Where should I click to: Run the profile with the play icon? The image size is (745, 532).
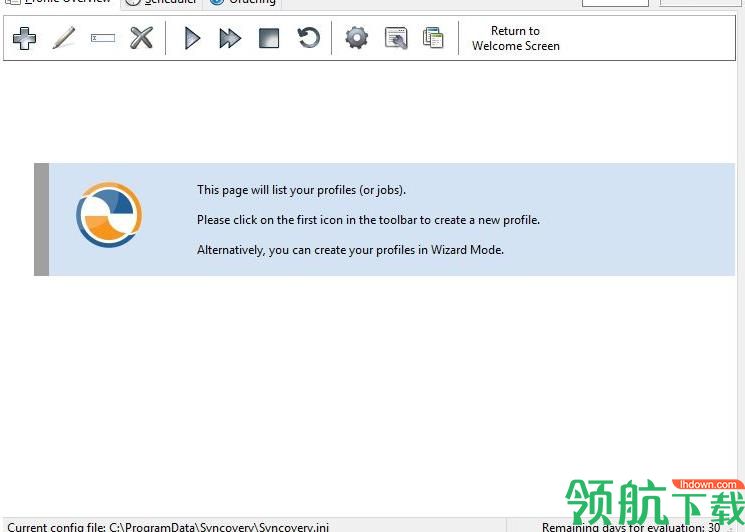pos(192,38)
